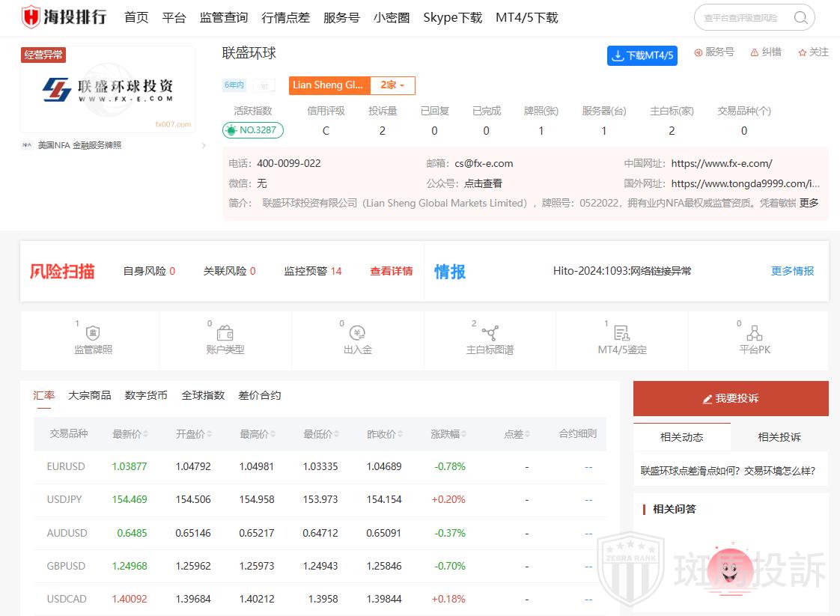Open the 账户类型 wallet icon

click(x=225, y=334)
